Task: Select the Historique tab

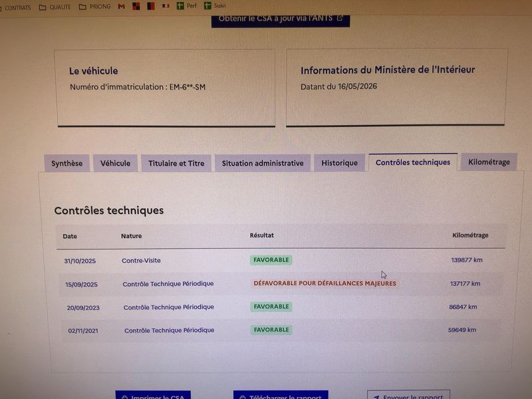Action: [x=339, y=162]
